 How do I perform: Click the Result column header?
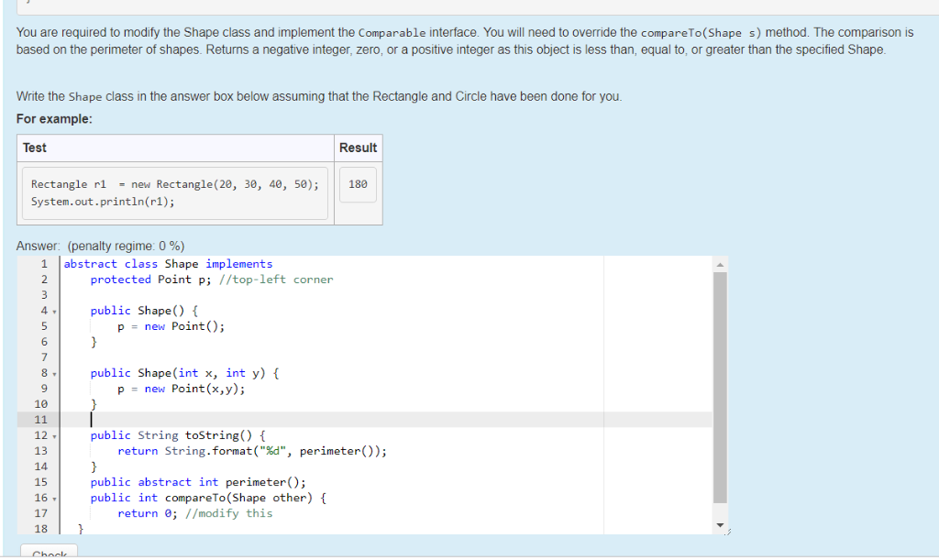click(x=358, y=148)
